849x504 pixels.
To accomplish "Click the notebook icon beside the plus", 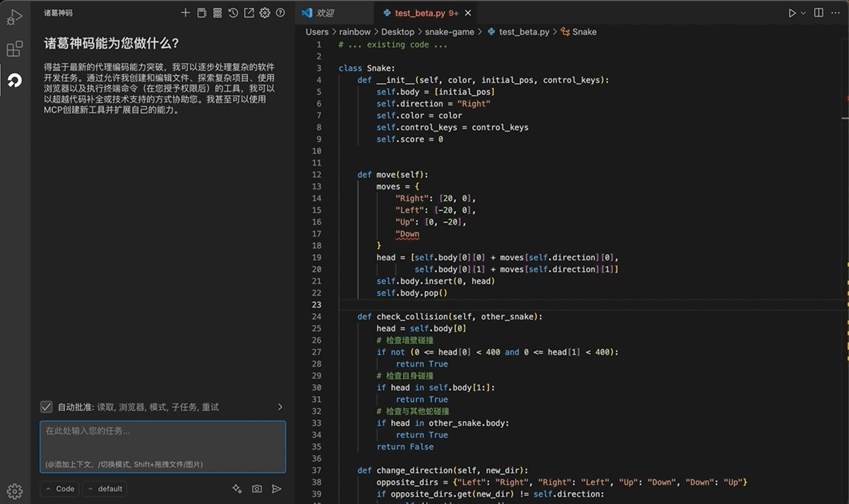I will [x=201, y=13].
